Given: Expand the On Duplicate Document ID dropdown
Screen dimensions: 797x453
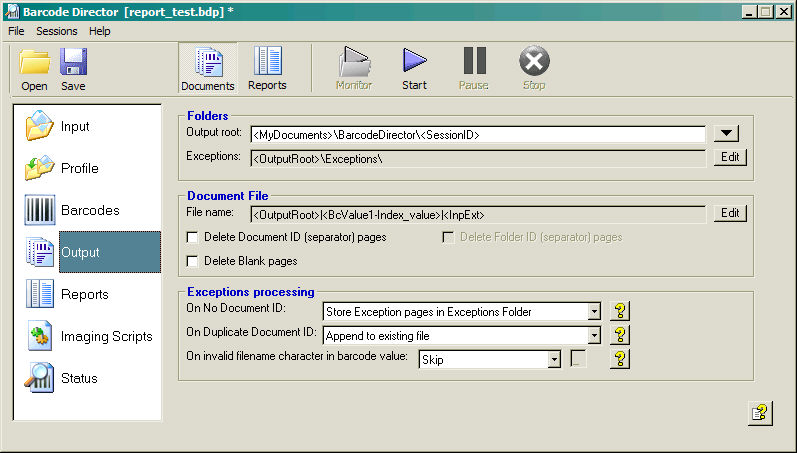Looking at the screenshot, I should tap(594, 335).
